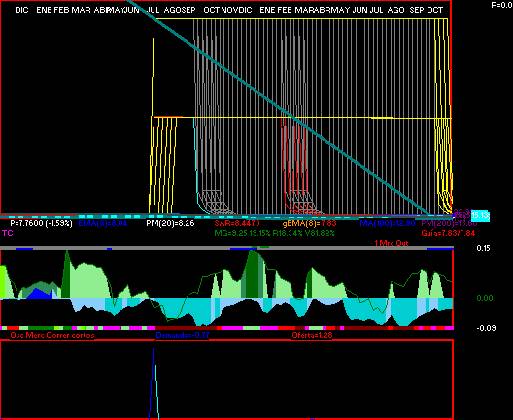Click the purple TC label
513x420 pixels.
pyautogui.click(x=8, y=233)
